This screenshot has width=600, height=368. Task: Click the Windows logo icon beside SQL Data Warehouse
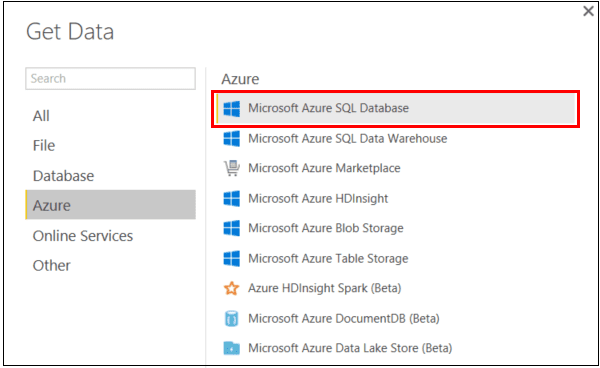232,138
